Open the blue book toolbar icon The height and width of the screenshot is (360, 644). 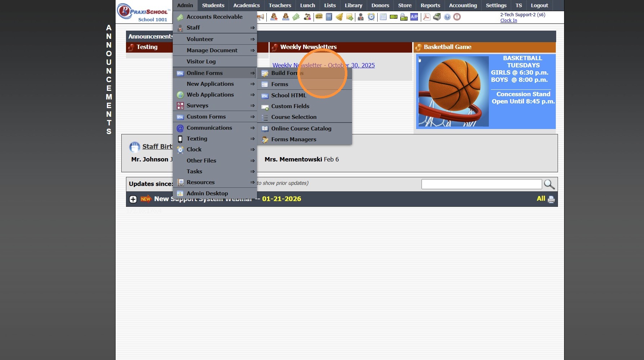click(x=329, y=17)
